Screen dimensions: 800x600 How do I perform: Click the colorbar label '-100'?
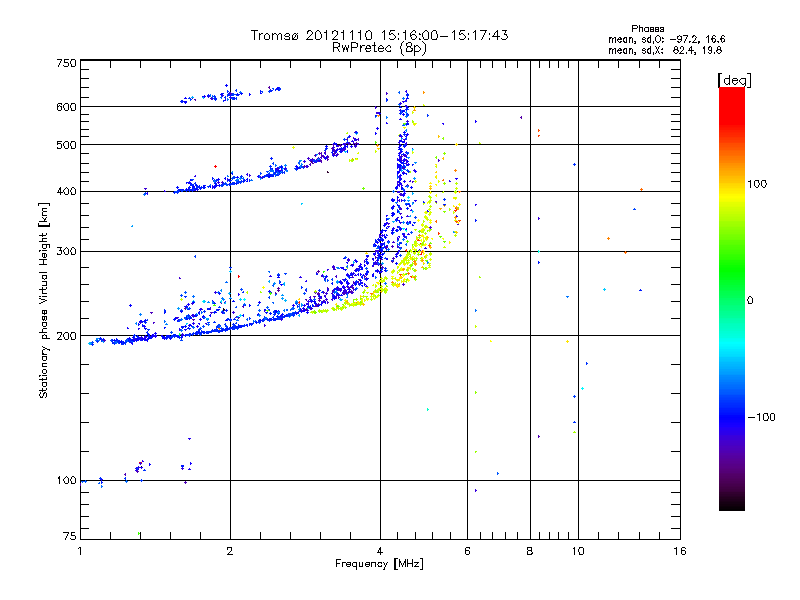click(761, 417)
